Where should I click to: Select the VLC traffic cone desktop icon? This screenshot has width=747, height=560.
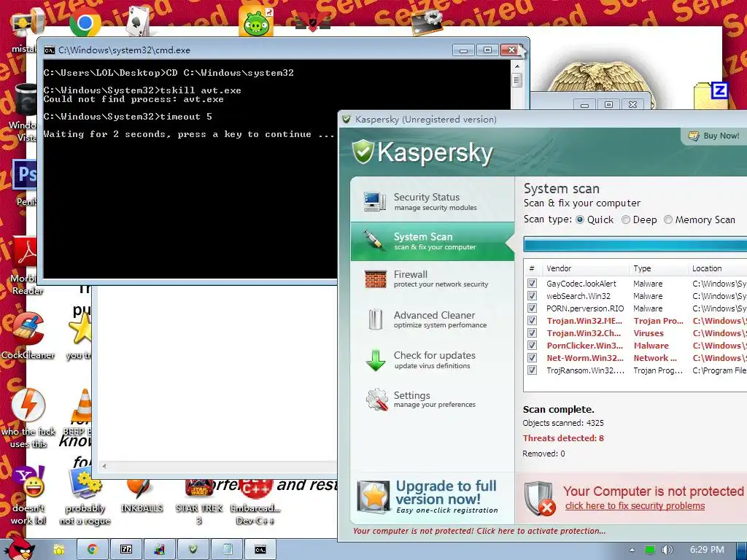tap(82, 405)
